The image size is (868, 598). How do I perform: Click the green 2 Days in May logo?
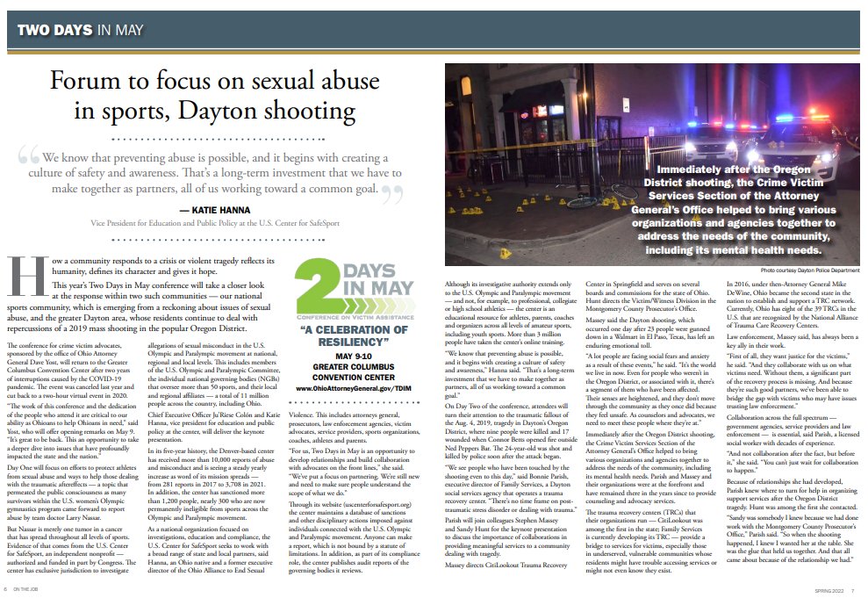click(x=355, y=289)
